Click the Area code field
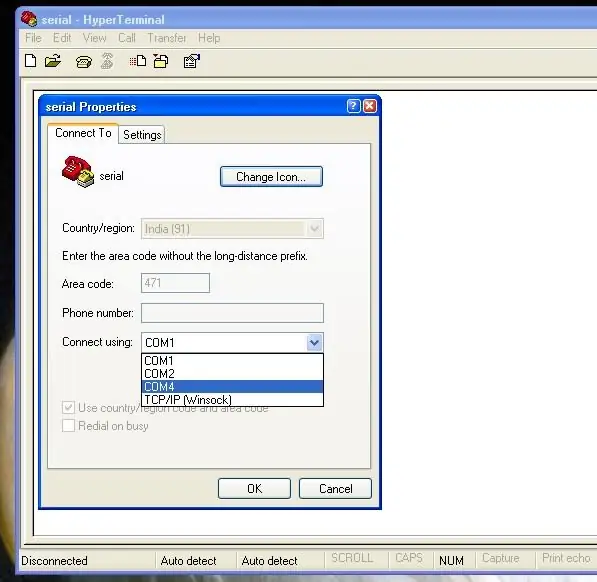Viewport: 597px width, 582px height. point(175,283)
